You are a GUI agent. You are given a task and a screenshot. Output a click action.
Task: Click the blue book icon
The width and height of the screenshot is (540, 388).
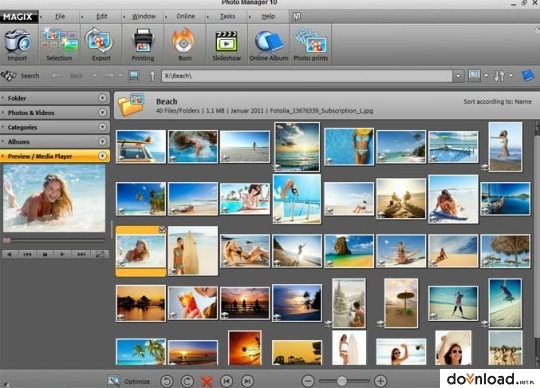[528, 76]
